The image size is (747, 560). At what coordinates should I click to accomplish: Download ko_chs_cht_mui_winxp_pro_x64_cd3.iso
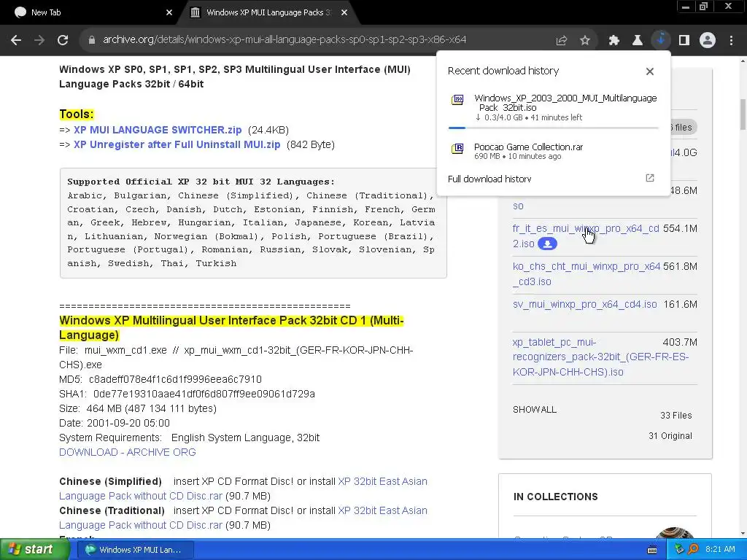(x=586, y=274)
